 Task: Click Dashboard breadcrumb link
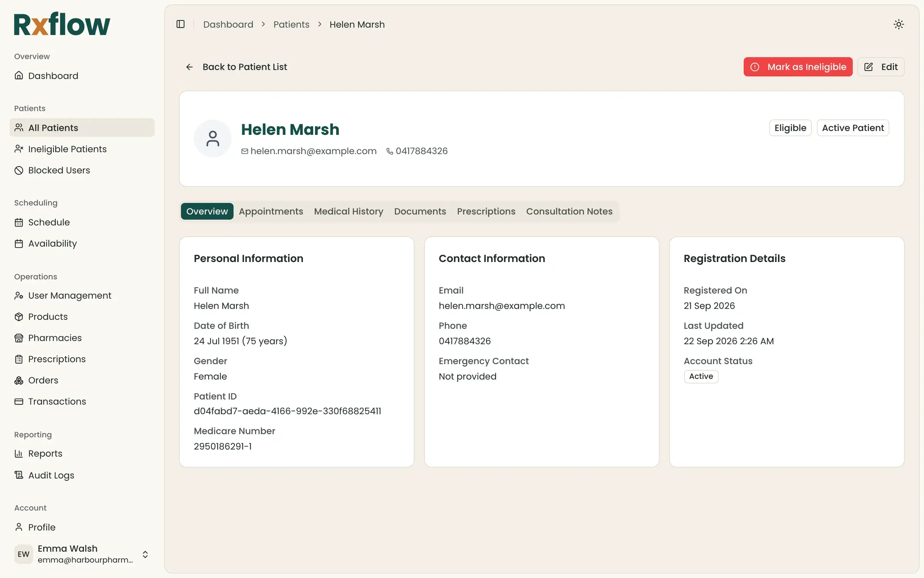[228, 24]
